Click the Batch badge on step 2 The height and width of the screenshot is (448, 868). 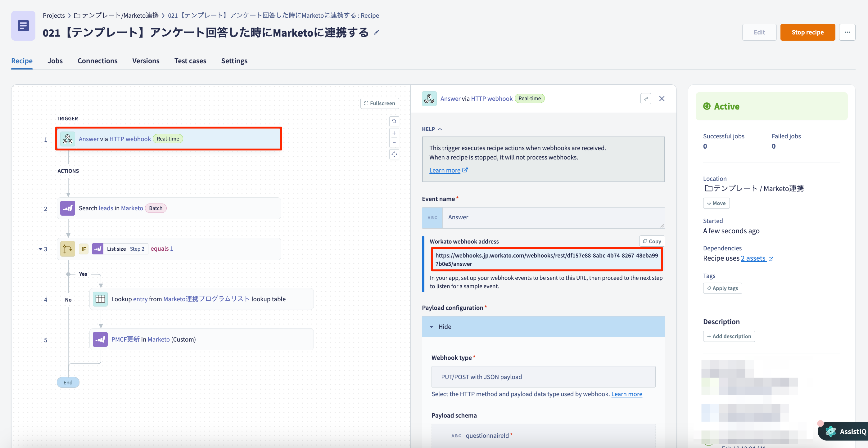point(155,208)
